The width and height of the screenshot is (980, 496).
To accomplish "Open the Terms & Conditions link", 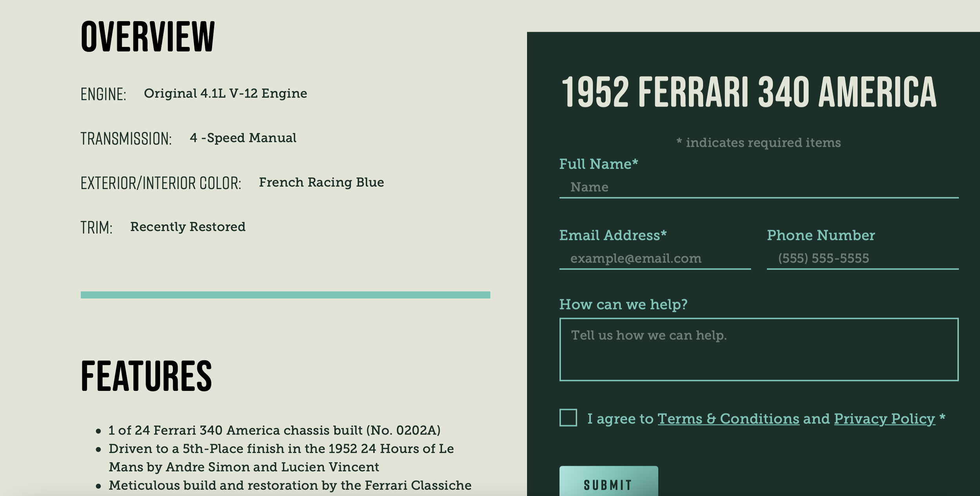I will pyautogui.click(x=728, y=419).
